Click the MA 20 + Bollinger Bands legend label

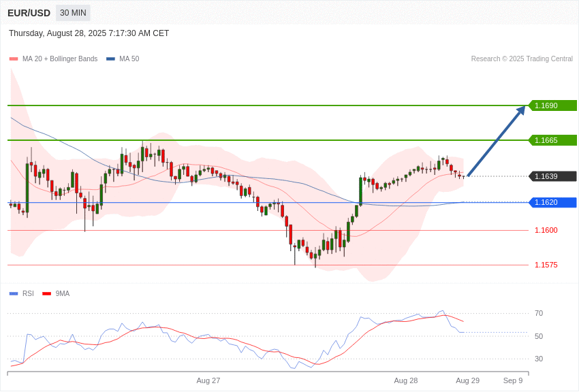(x=60, y=59)
